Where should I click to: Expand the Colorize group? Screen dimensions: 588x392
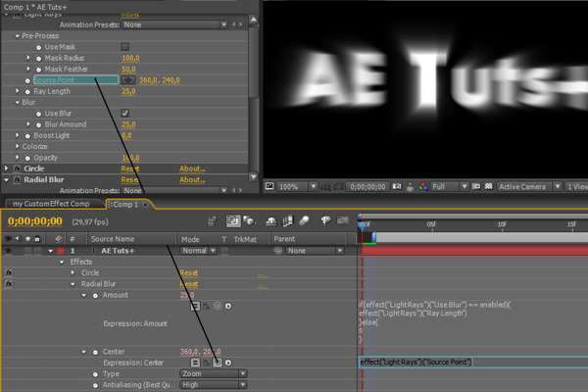(17, 146)
